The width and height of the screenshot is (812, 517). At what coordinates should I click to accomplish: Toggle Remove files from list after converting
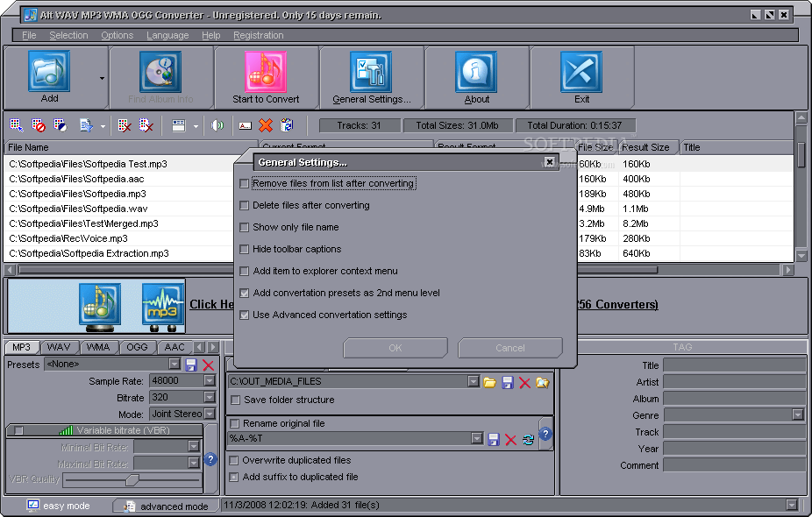(x=245, y=183)
